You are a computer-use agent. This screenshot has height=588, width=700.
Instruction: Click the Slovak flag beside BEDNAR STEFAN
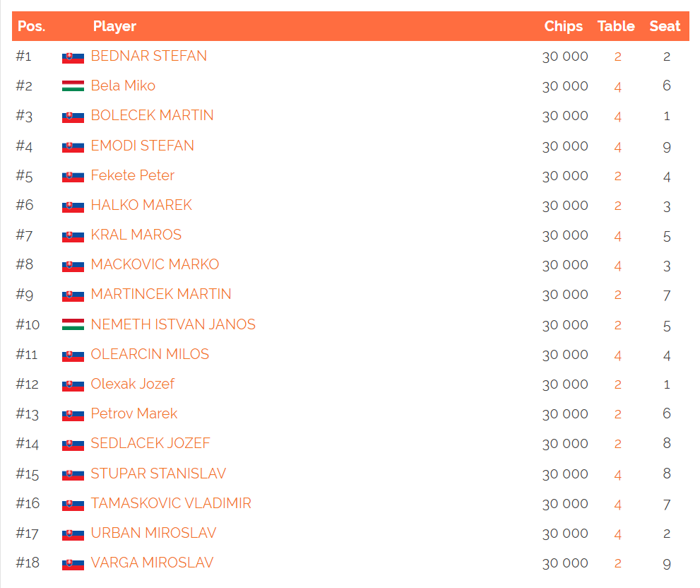pos(73,58)
